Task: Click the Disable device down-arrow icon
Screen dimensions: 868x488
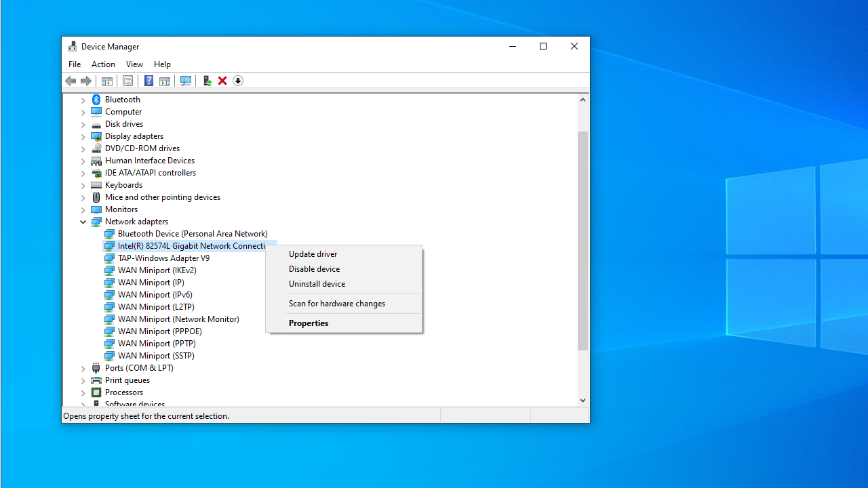Action: 238,81
